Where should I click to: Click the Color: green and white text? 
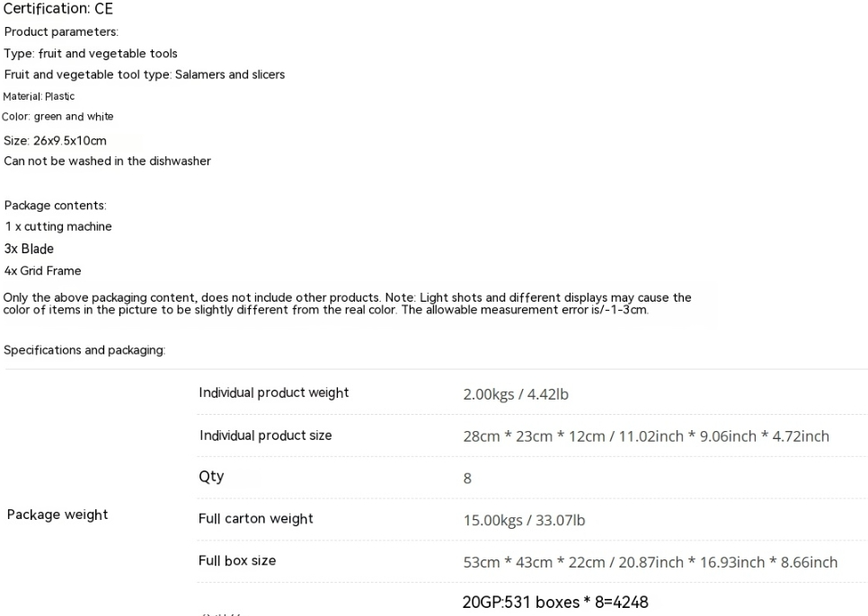(x=58, y=117)
